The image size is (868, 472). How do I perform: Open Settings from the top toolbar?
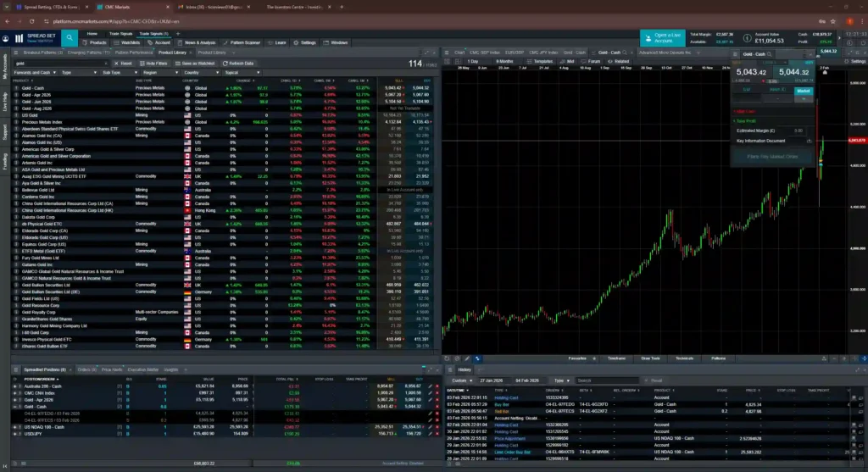pyautogui.click(x=304, y=42)
